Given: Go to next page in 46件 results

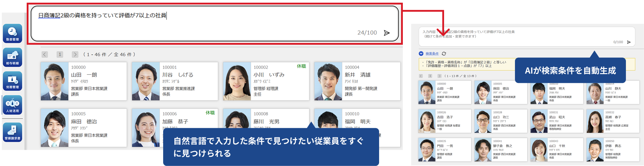Looking at the screenshot, I should 75,54.
